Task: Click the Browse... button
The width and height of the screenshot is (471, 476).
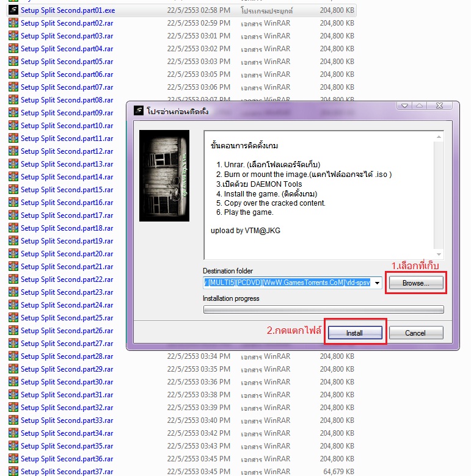Action: click(x=415, y=283)
